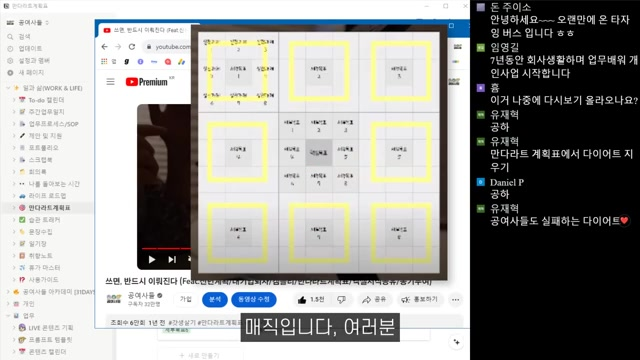Play the YouTube video
Viewport: 640px width, 360px height.
(152, 259)
